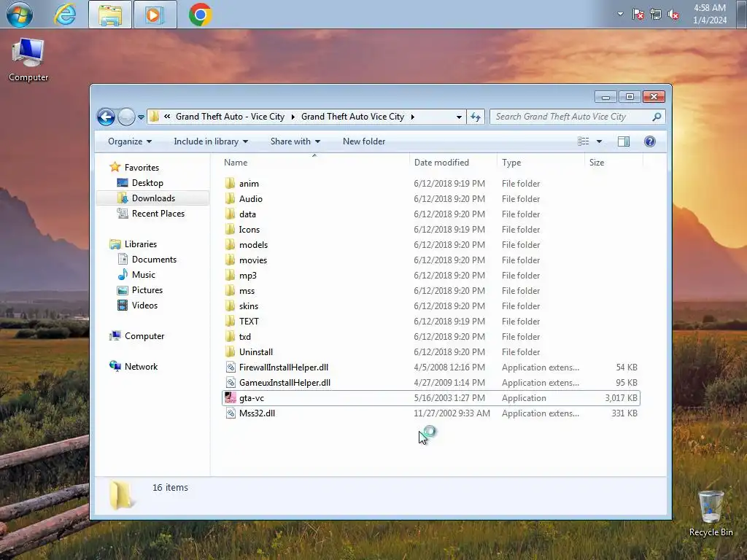This screenshot has height=560, width=747.
Task: Click the Grand Theft Auto Vice City breadcrumb
Action: [352, 117]
